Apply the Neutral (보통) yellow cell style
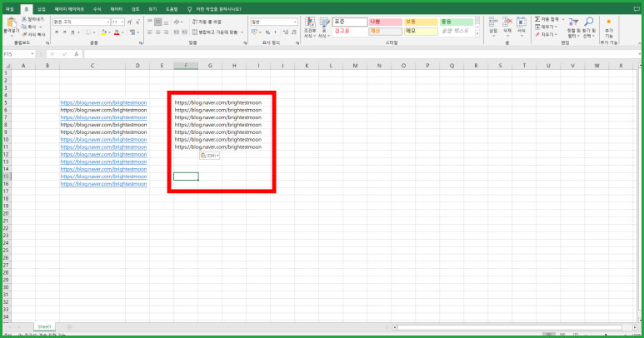 [421, 22]
